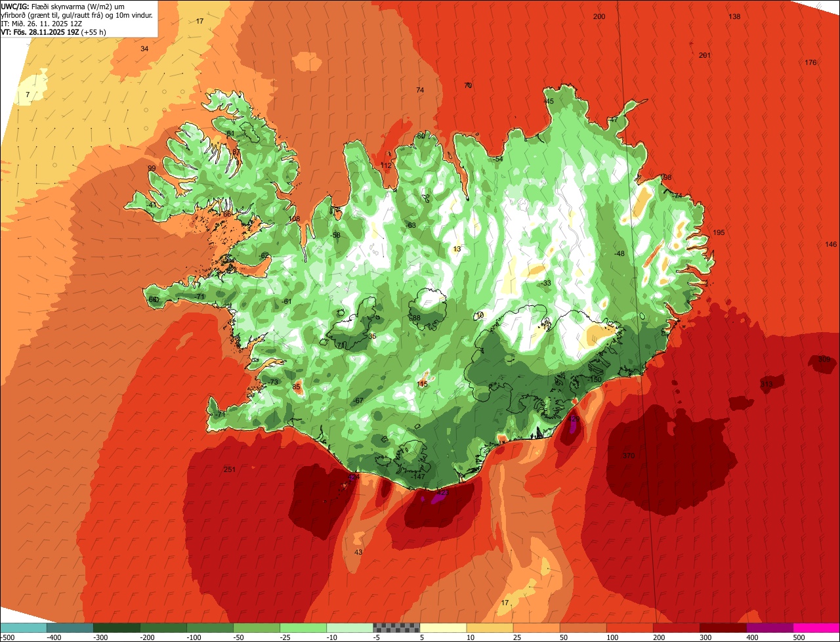Click the legend label "400"
This screenshot has height=642, width=840.
pyautogui.click(x=753, y=637)
